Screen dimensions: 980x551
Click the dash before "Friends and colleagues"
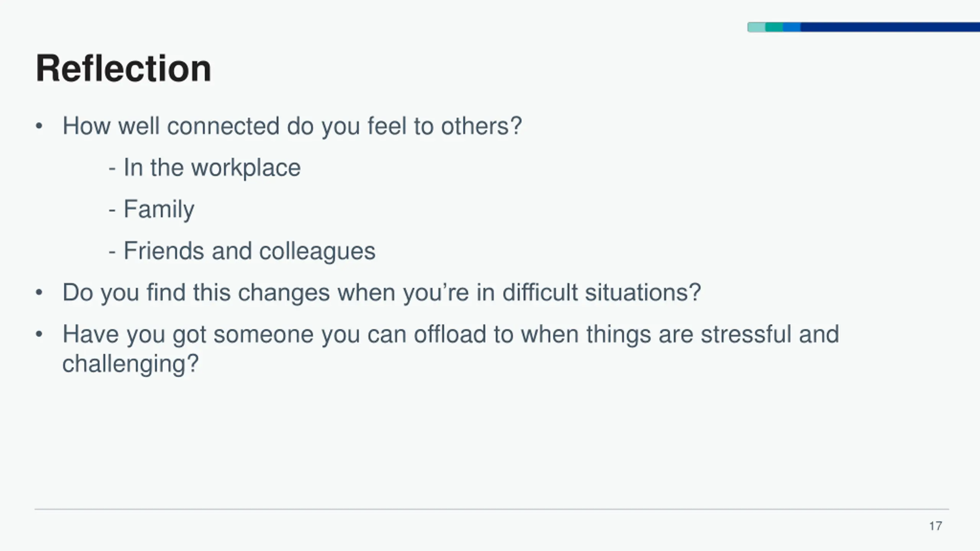[112, 252]
